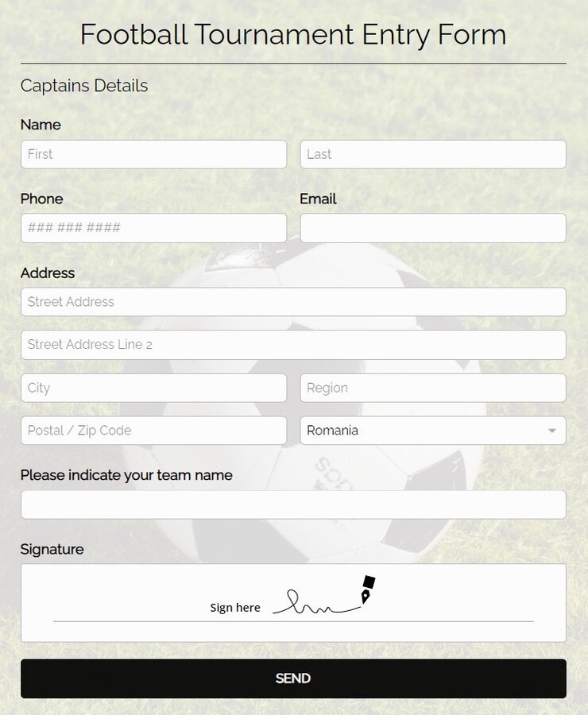This screenshot has width=588, height=715.
Task: Open the Romania country dropdown
Action: pos(432,431)
